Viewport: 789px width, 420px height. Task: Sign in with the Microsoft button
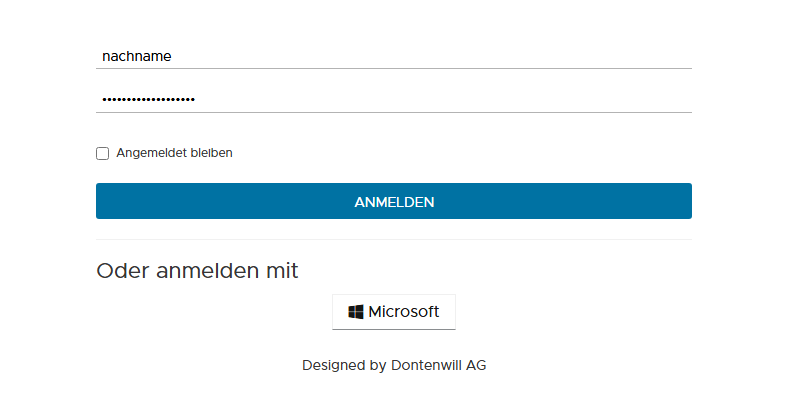tap(393, 312)
